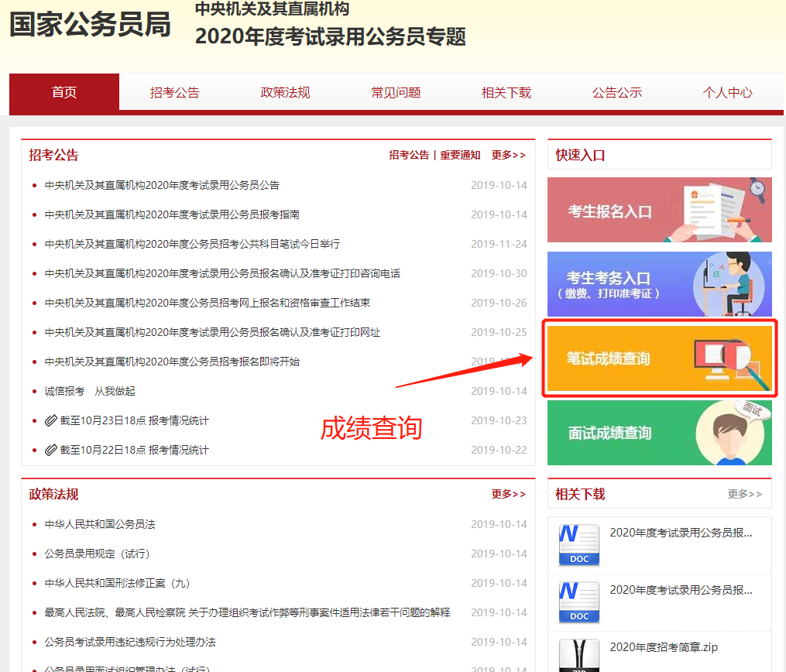Image resolution: width=786 pixels, height=672 pixels.
Task: Click the 首页 home tab
Action: pos(64,92)
